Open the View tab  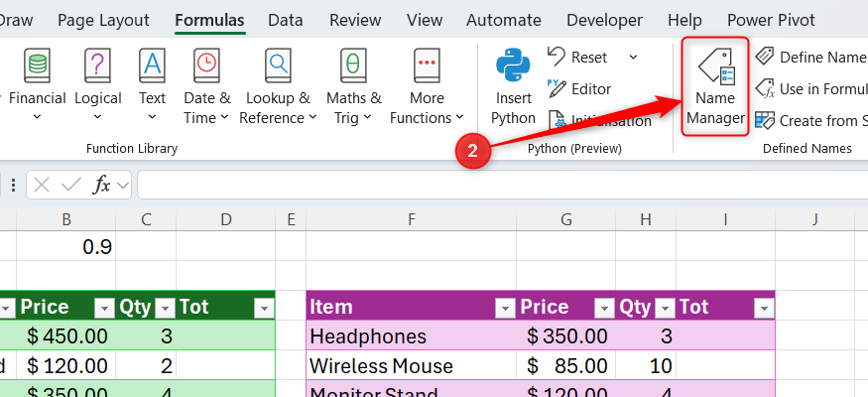click(425, 21)
